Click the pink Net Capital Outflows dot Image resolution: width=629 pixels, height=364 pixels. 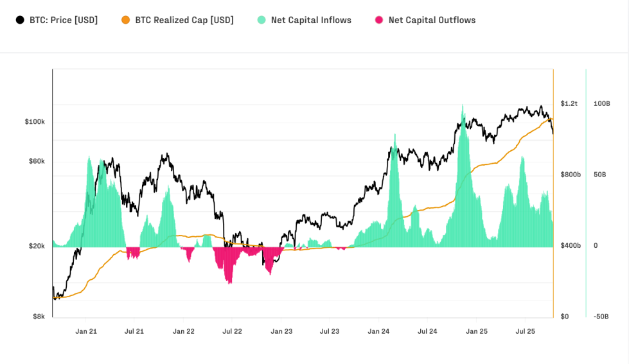pos(379,21)
